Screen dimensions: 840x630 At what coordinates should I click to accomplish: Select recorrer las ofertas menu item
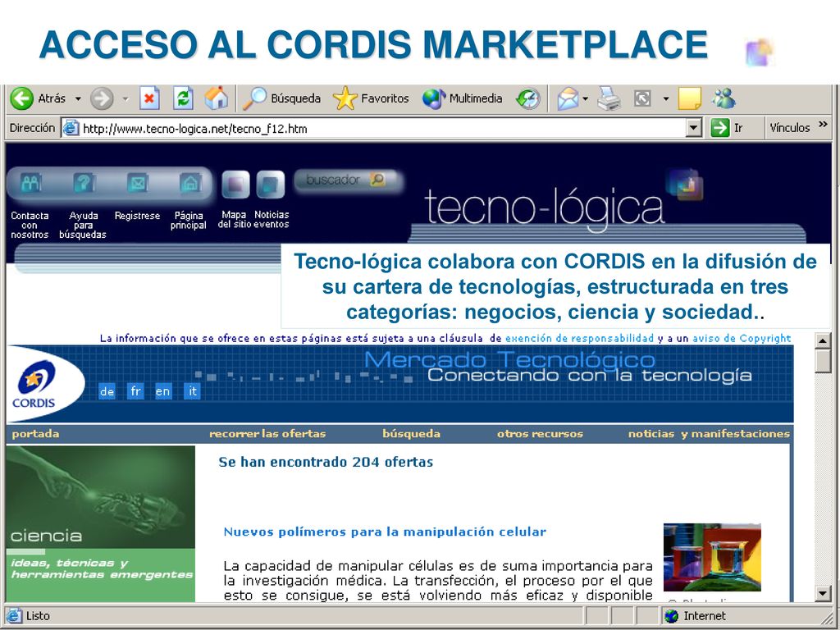coord(267,434)
